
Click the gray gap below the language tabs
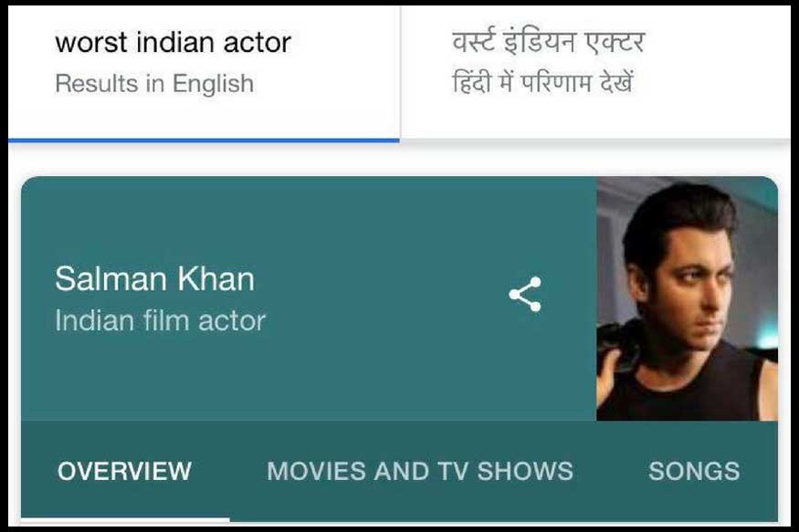click(x=400, y=160)
